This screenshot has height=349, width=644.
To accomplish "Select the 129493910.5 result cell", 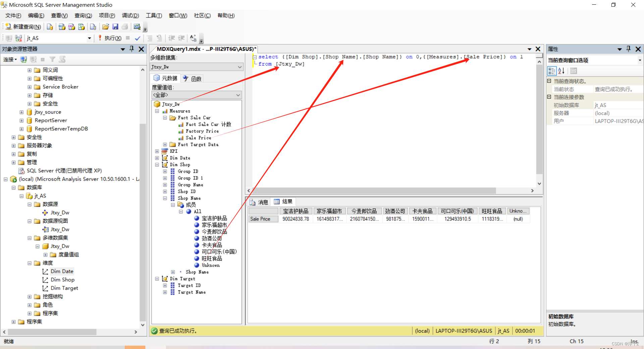I will coord(458,219).
